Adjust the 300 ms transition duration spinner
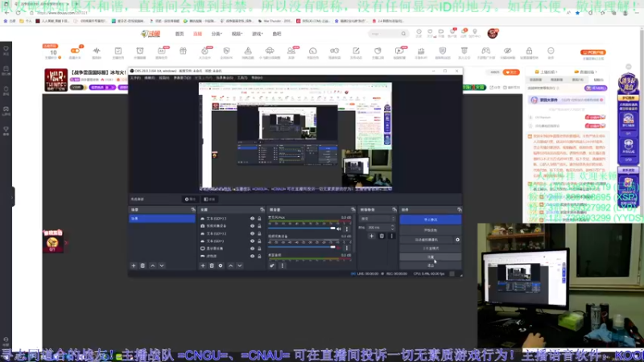Image resolution: width=644 pixels, height=362 pixels. coord(381,228)
